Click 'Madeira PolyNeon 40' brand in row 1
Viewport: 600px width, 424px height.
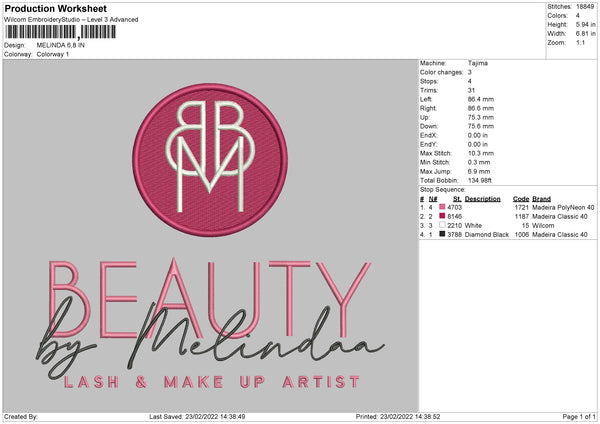click(563, 207)
